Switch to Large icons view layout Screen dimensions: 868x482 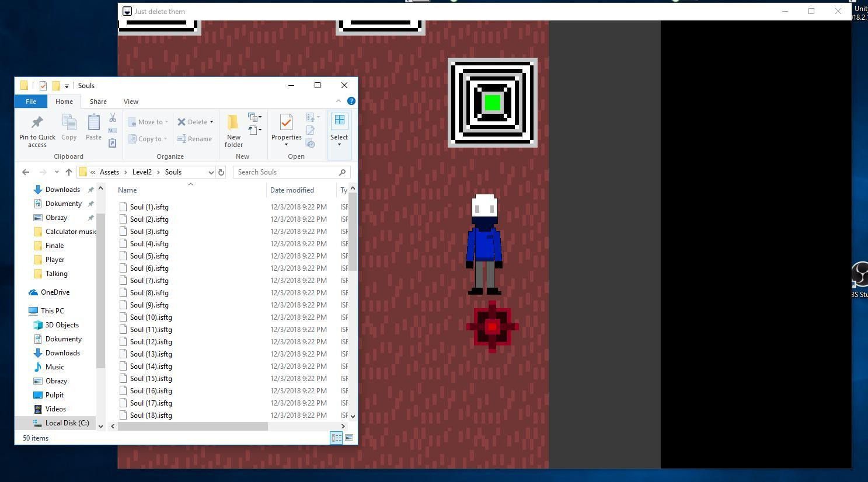pyautogui.click(x=349, y=438)
